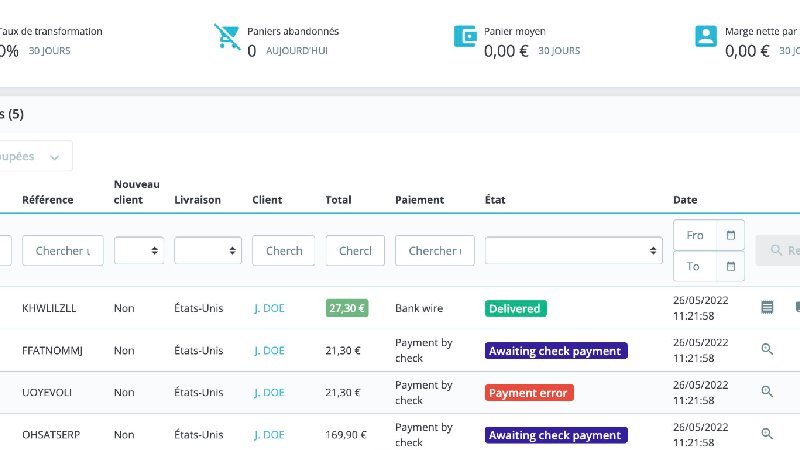Click the Panier moyen wallet icon

pyautogui.click(x=465, y=37)
